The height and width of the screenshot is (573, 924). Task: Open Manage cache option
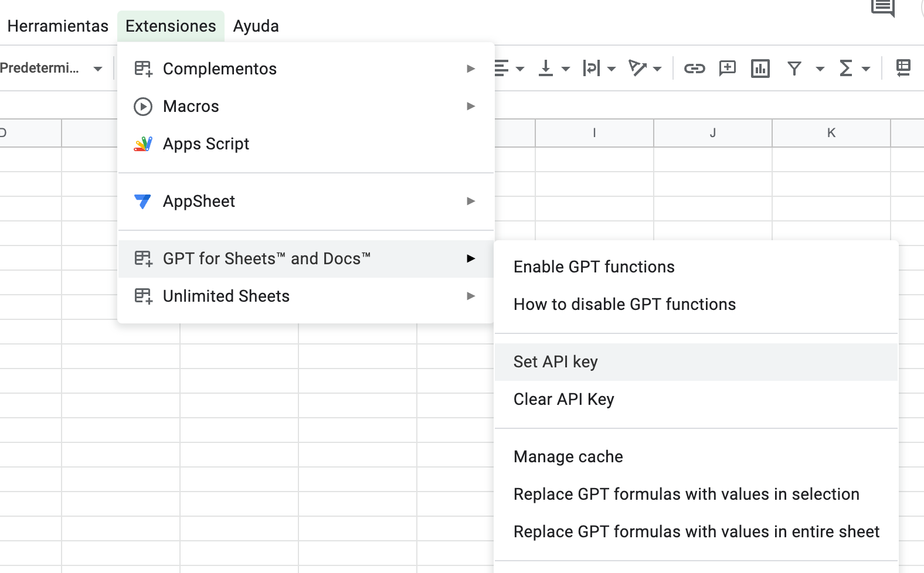click(x=697, y=456)
